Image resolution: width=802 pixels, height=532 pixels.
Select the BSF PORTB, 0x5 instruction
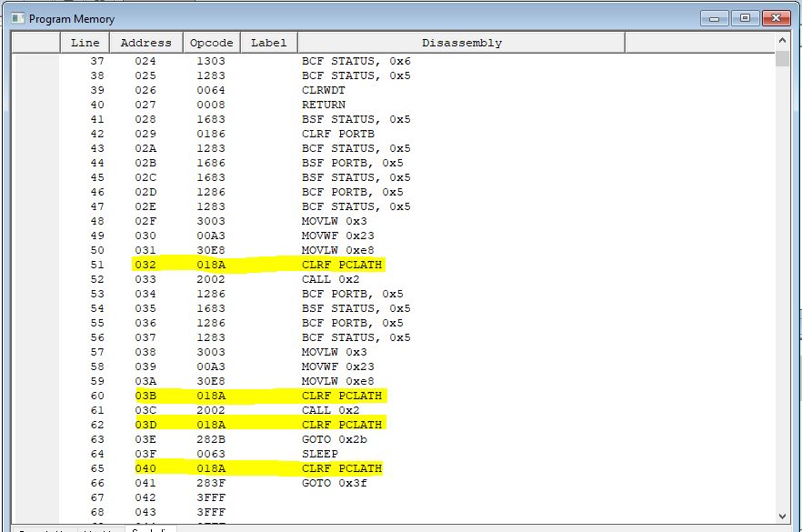(x=353, y=163)
